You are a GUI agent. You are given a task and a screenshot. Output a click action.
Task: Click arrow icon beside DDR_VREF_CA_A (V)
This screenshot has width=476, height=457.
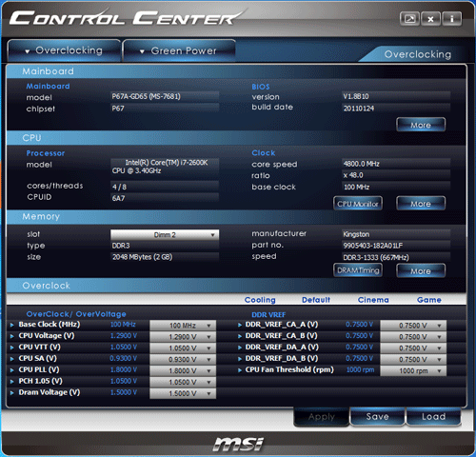coord(240,325)
